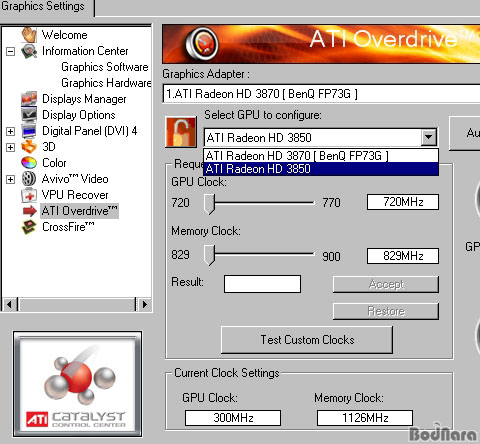480x444 pixels.
Task: Click the empty Result field
Action: (262, 284)
